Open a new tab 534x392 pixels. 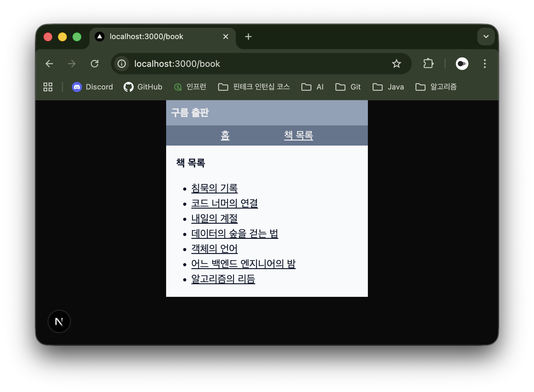[248, 37]
